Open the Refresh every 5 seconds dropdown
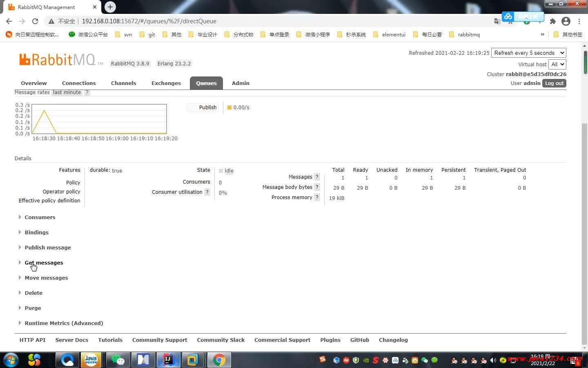 pyautogui.click(x=529, y=53)
